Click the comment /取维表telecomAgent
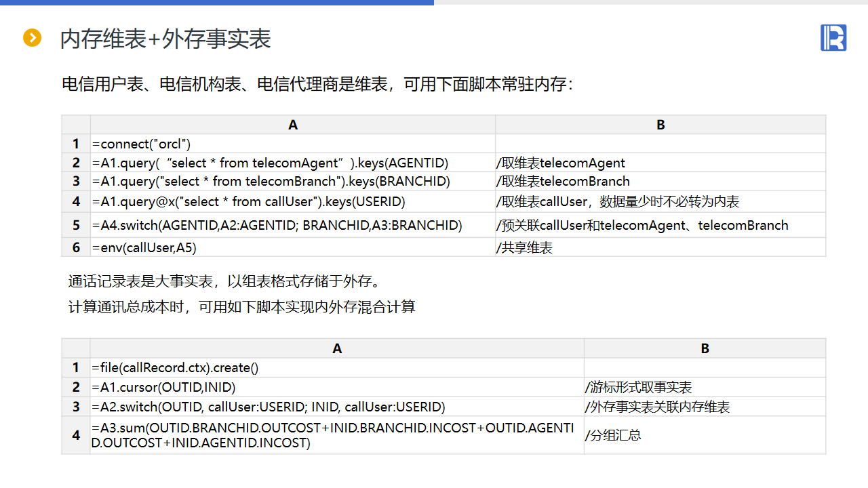 [x=561, y=163]
